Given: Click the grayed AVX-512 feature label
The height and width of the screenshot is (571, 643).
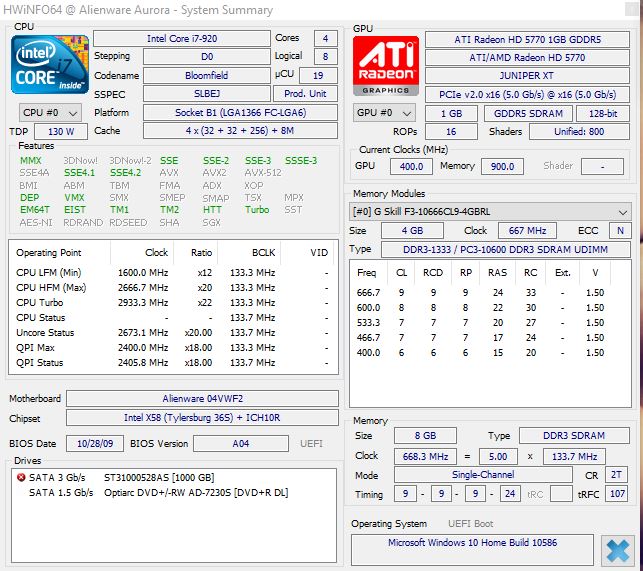Looking at the screenshot, I should (x=263, y=173).
